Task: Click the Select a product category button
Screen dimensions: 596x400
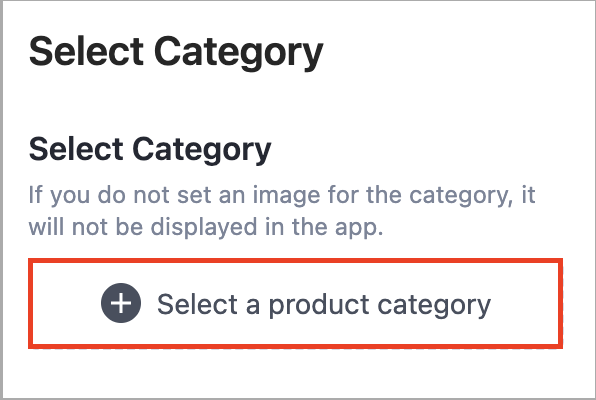Action: click(295, 303)
